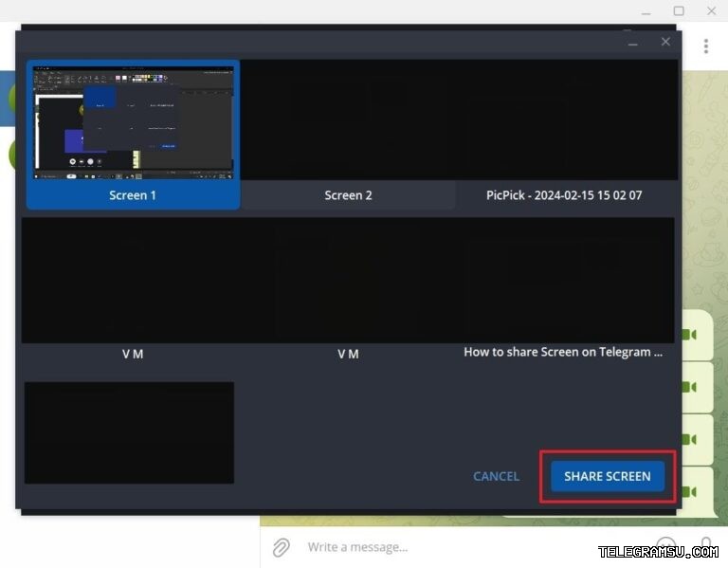
Task: Close the Telegram main window
Action: coord(711,10)
